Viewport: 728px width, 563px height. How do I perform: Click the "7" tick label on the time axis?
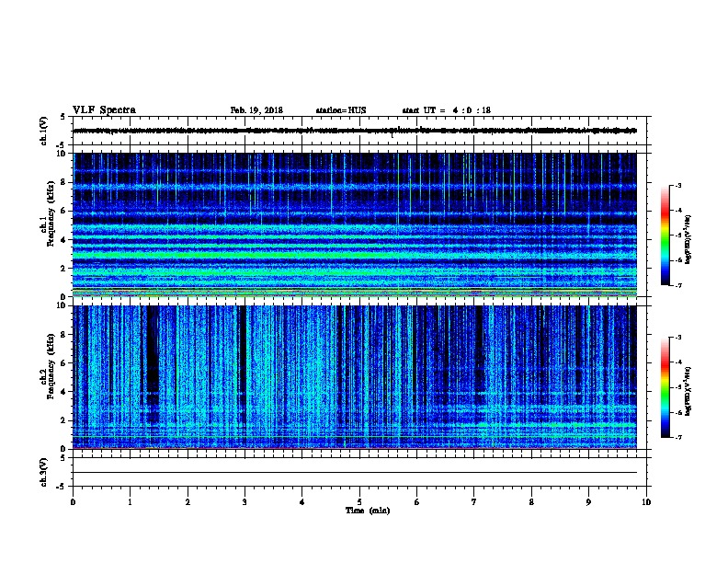474,502
